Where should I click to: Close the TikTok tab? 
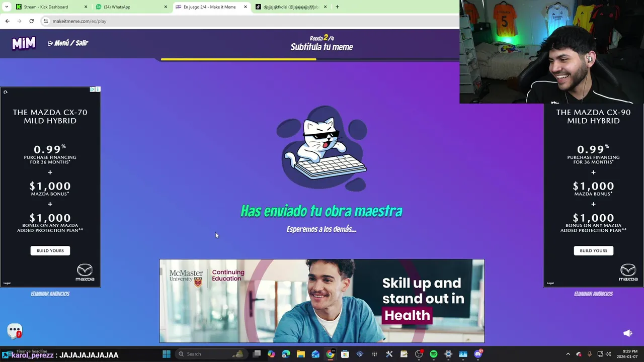click(325, 7)
